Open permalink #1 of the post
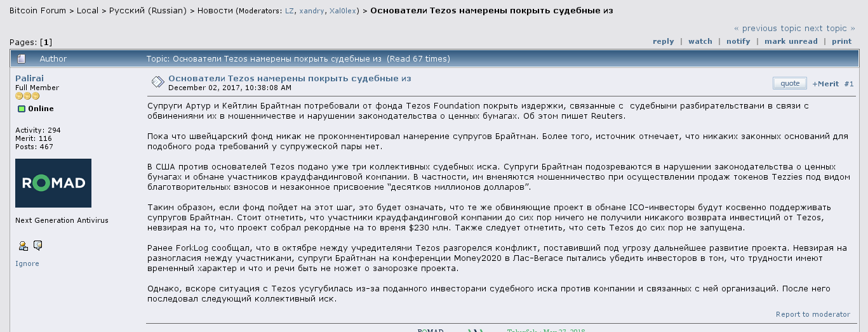This screenshot has height=332, width=868. 849,84
